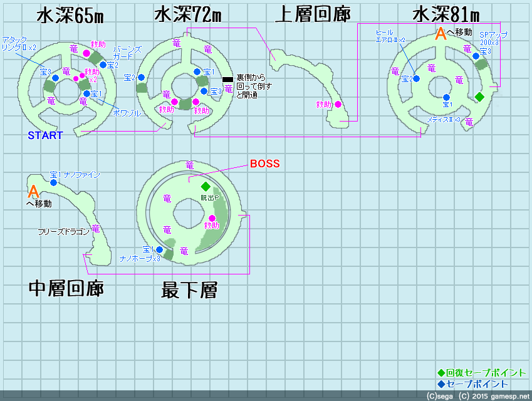This screenshot has height=401, width=532.
Task: Click the フリーズドラゴン enemy label
Action: [63, 232]
